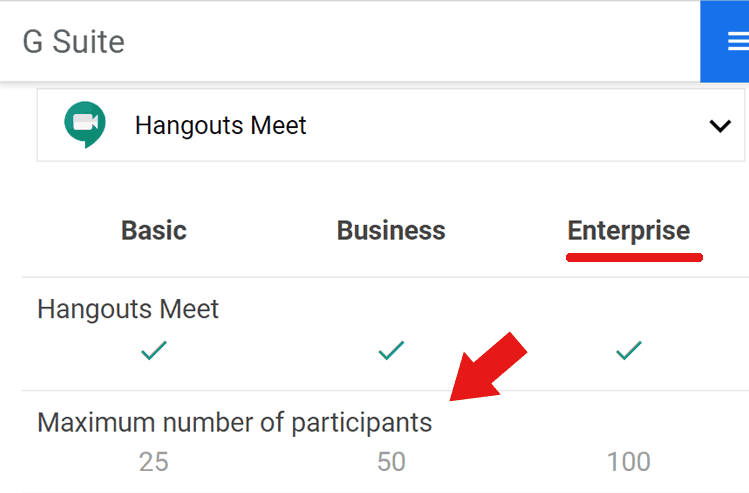Viewport: 749px width, 493px height.
Task: Click the 100 participants value under Enterprise
Action: [x=629, y=462]
